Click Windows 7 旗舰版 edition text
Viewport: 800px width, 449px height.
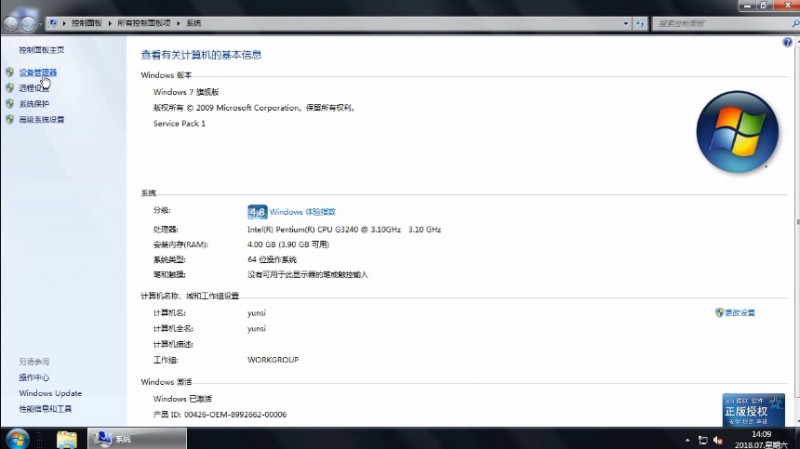pos(186,92)
